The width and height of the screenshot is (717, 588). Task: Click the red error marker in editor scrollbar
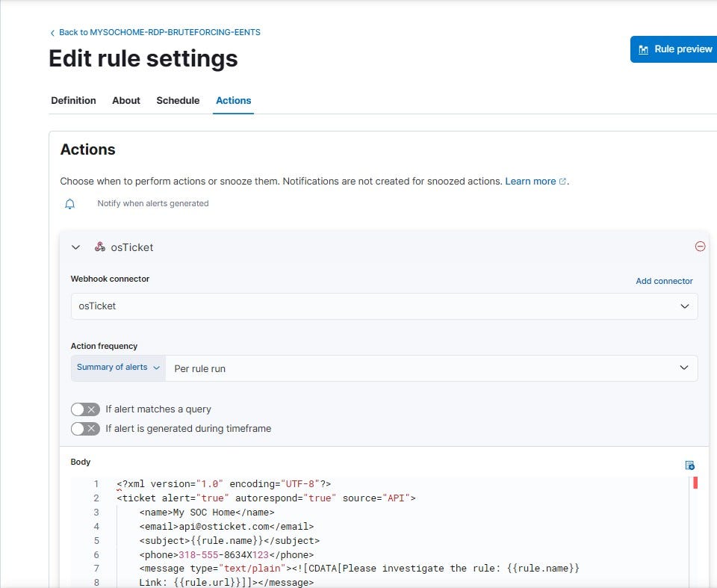695,483
